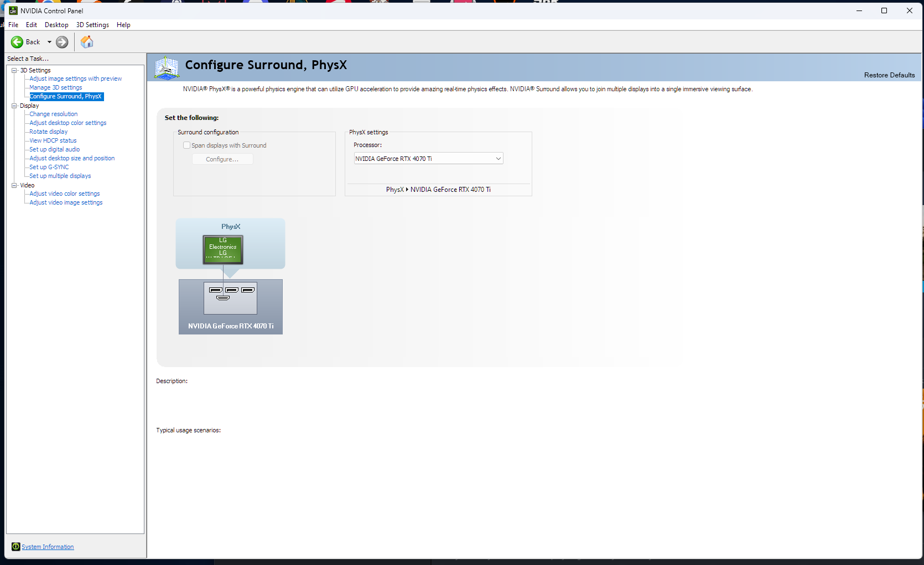Open the Edit menu

tap(32, 25)
